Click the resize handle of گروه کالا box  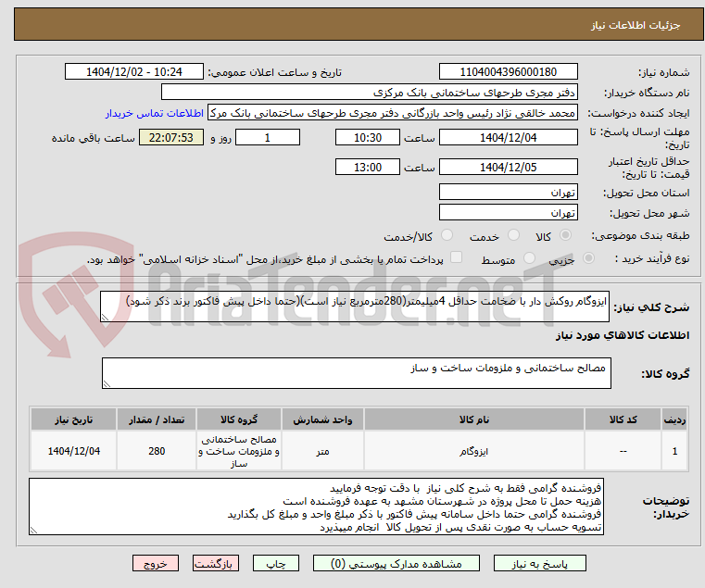coord(107,384)
